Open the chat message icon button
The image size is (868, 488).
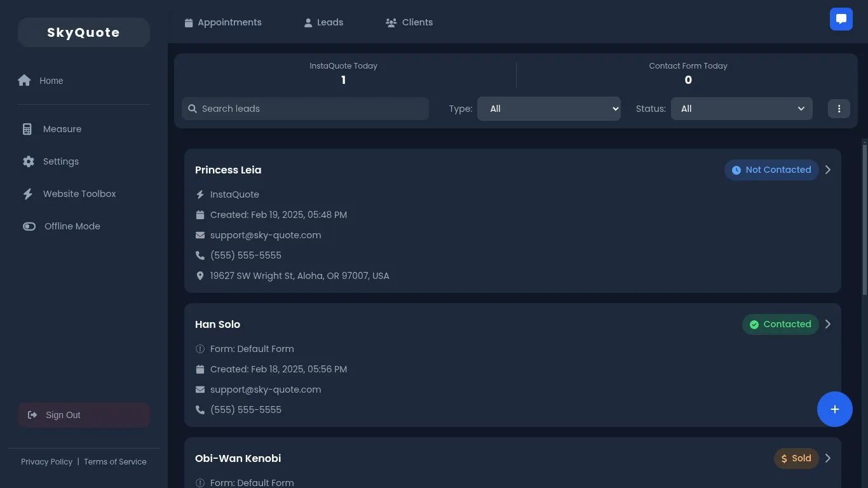click(x=841, y=19)
